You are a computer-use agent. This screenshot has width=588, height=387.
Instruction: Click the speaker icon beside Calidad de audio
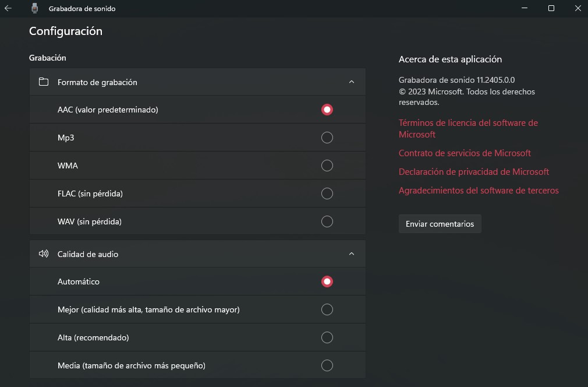coord(44,254)
